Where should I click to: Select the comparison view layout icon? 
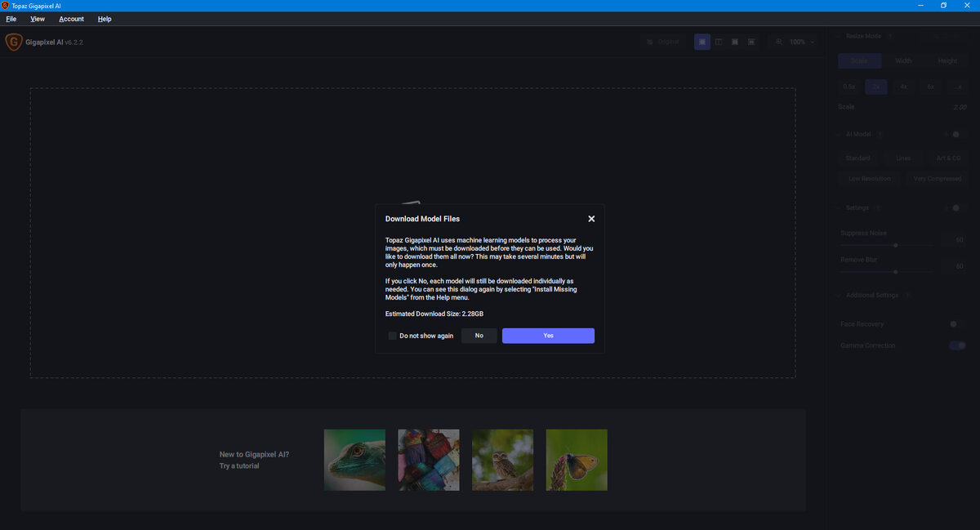coord(751,42)
